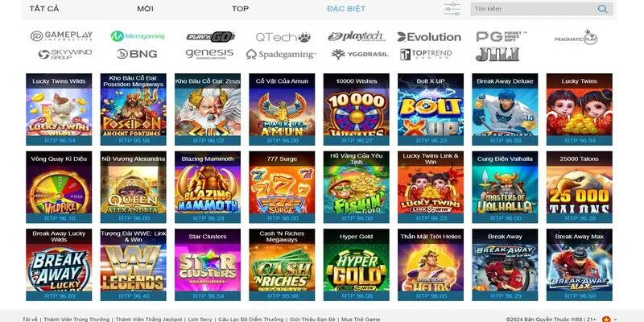644x322 pixels.
Task: Open the filter sliders icon
Action: click(452, 9)
